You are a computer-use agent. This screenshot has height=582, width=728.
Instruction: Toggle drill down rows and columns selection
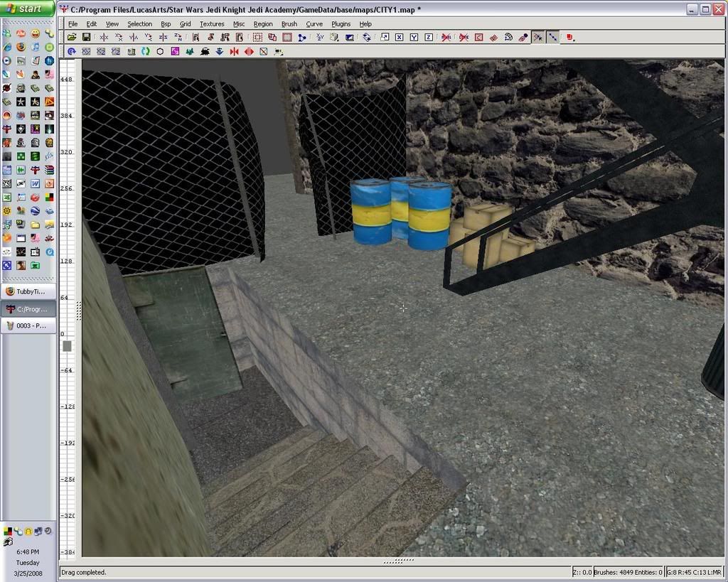click(553, 37)
